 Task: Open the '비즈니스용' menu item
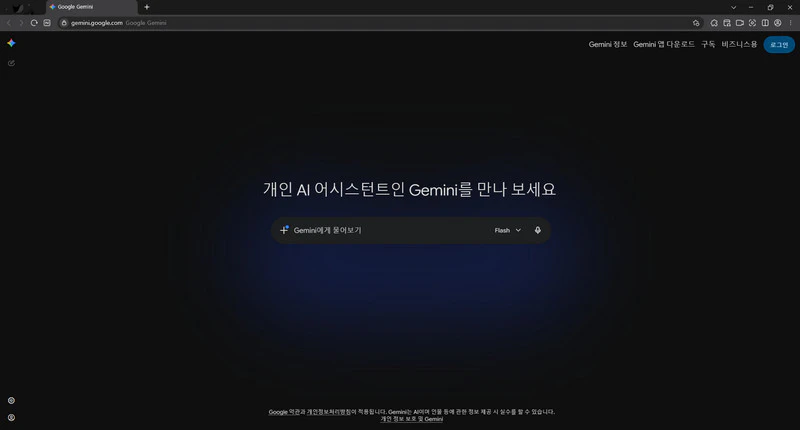[x=739, y=44]
